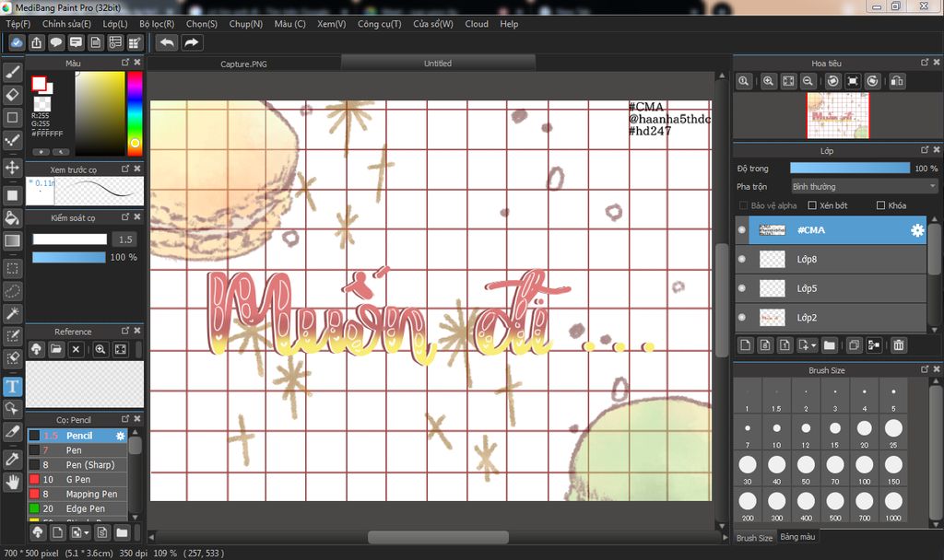
Task: Hide the #CMA layer
Action: pyautogui.click(x=742, y=229)
